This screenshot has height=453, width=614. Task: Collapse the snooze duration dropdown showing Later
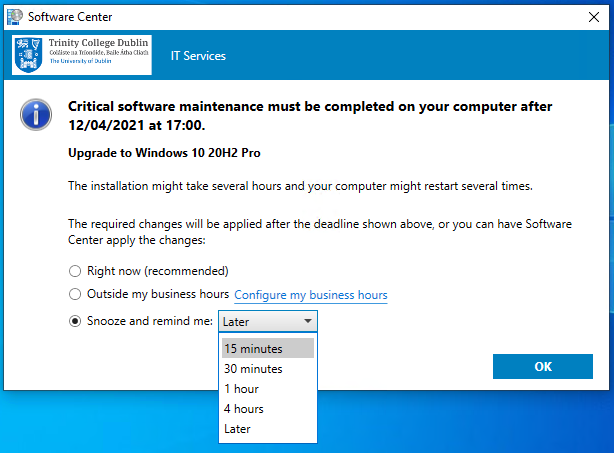[x=268, y=321]
